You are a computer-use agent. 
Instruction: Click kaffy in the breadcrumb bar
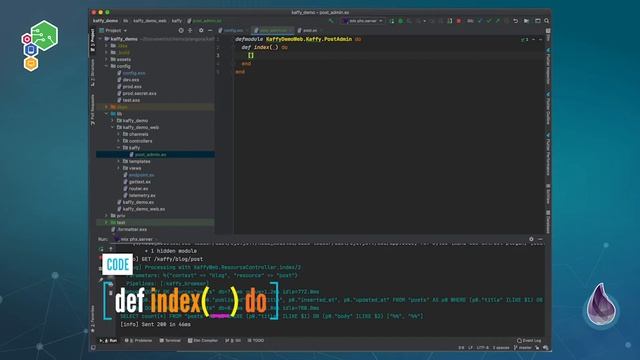(177, 21)
